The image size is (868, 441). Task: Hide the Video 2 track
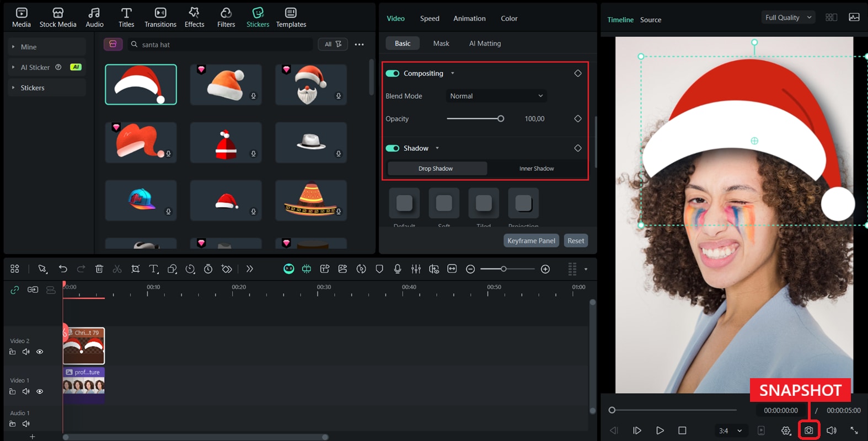click(x=40, y=352)
